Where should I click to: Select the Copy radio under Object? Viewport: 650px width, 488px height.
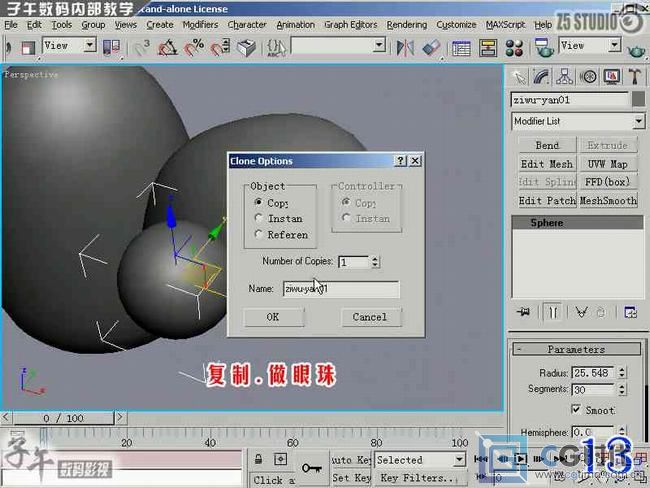coord(259,202)
